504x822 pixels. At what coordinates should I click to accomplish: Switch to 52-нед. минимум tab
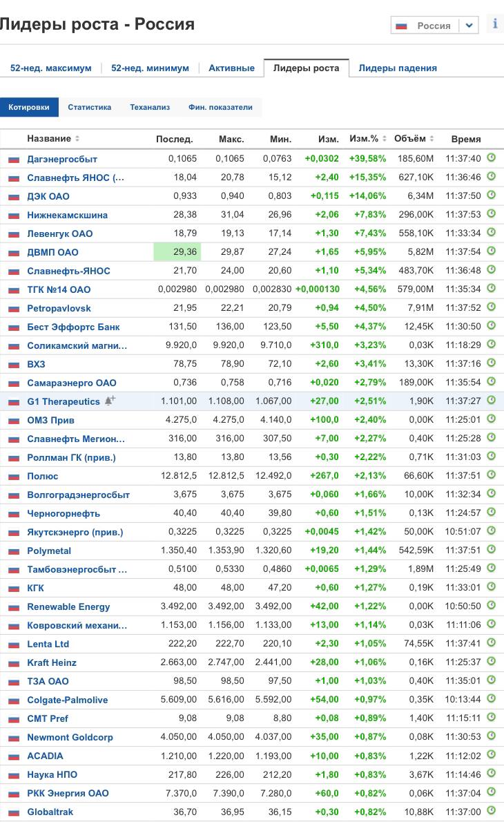150,68
